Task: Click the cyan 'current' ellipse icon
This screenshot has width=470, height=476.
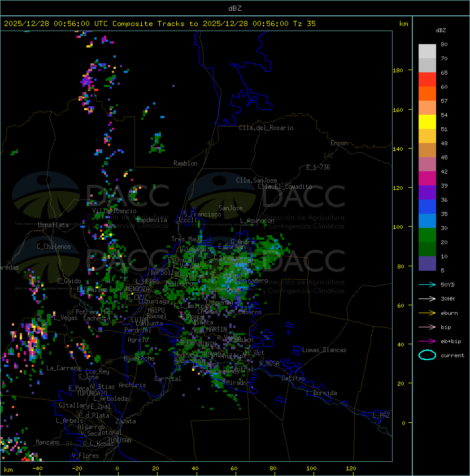Action: pos(427,355)
